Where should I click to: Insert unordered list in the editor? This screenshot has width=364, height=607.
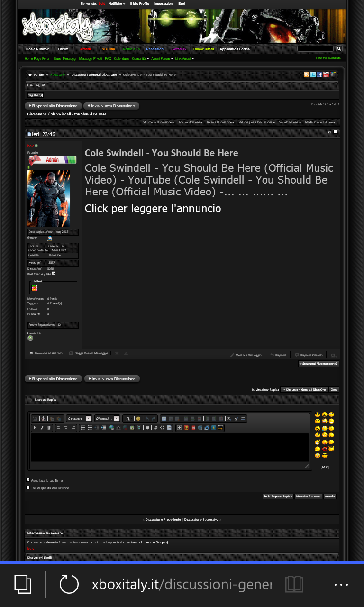tap(90, 428)
